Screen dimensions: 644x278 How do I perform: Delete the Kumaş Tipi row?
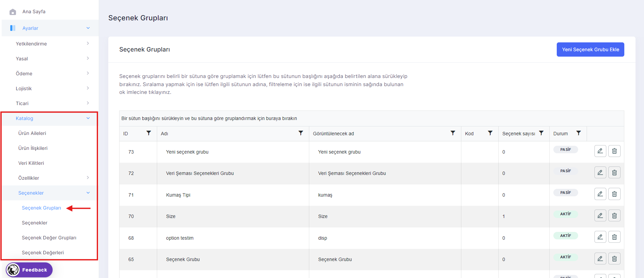point(614,194)
